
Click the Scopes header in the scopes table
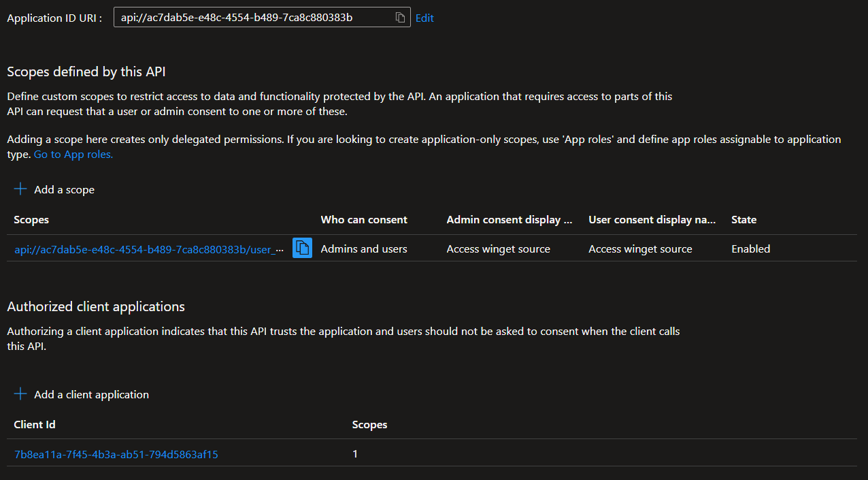coord(31,220)
